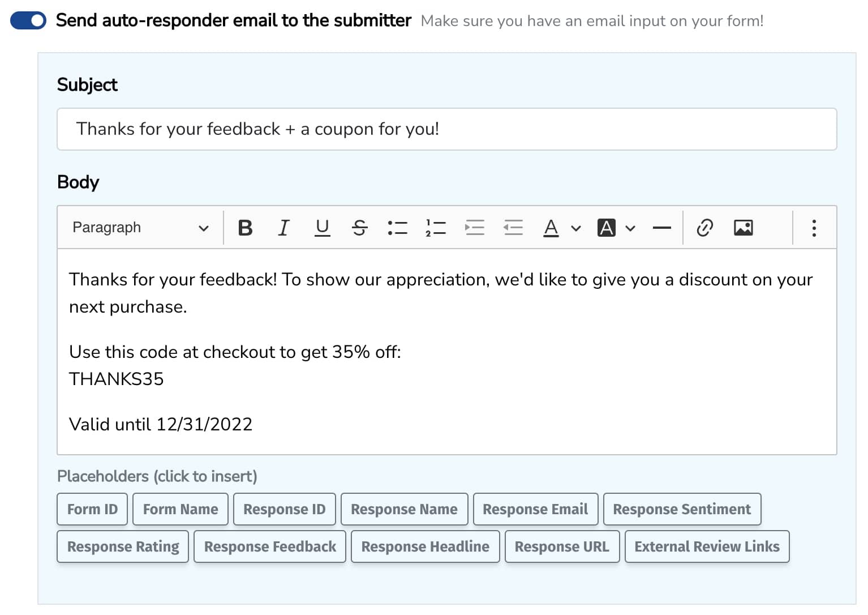Click the font background color A swatch

tap(606, 228)
